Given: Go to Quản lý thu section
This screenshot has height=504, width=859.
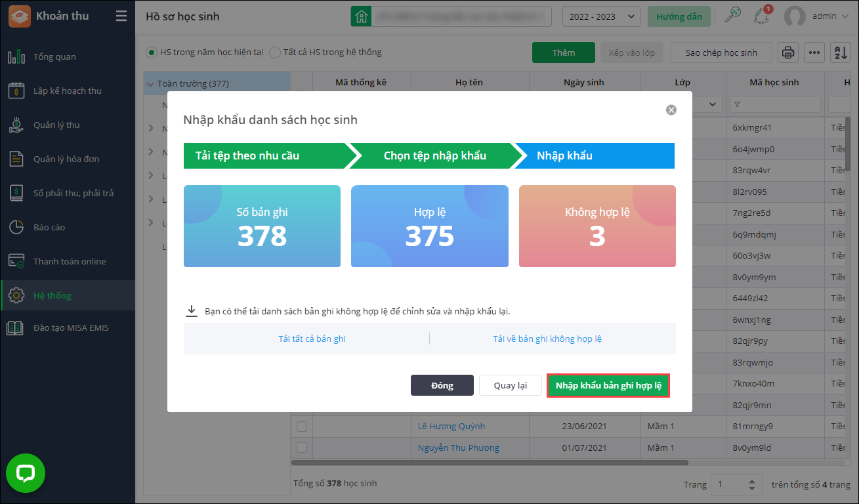Looking at the screenshot, I should point(56,125).
